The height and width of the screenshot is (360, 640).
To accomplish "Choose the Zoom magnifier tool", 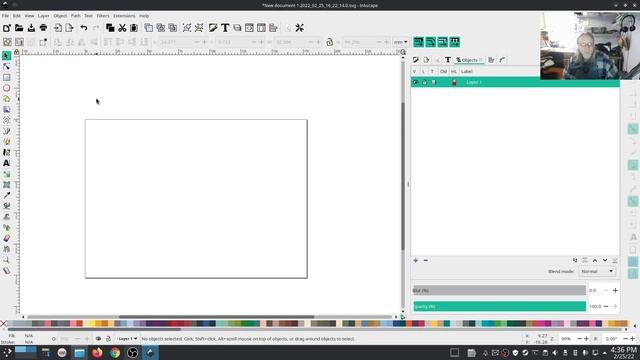I will click(x=7, y=260).
